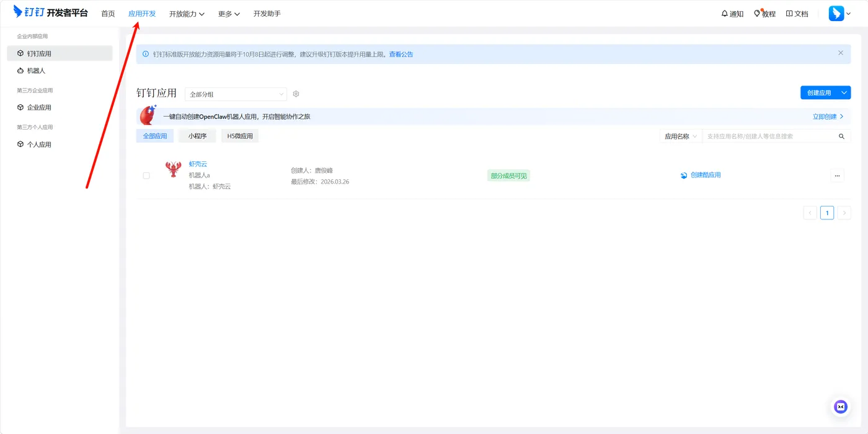Open the 应用名称 search type dropdown
The width and height of the screenshot is (868, 434).
point(681,136)
